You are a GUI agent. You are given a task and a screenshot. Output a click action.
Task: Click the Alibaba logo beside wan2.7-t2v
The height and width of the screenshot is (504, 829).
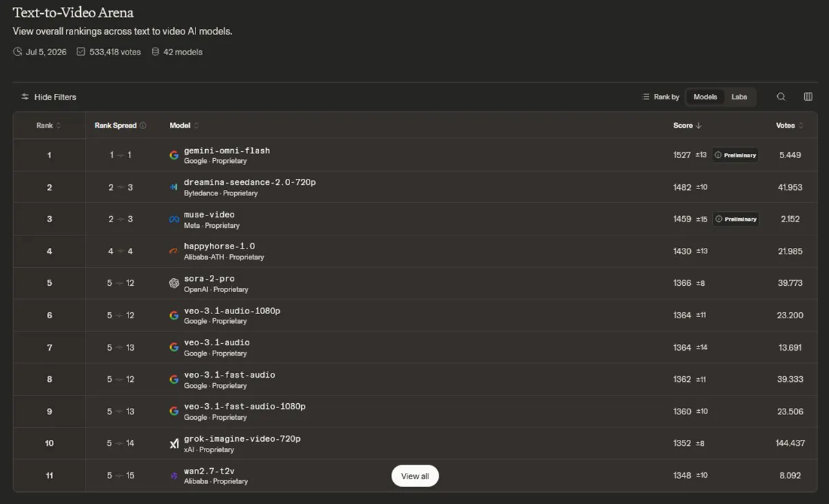[x=174, y=476]
